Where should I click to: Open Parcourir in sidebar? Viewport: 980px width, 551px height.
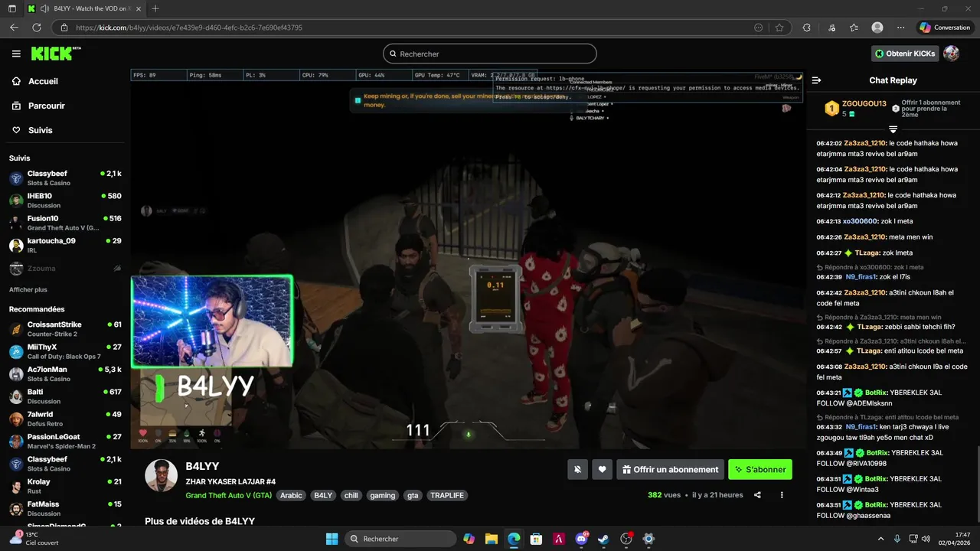46,106
